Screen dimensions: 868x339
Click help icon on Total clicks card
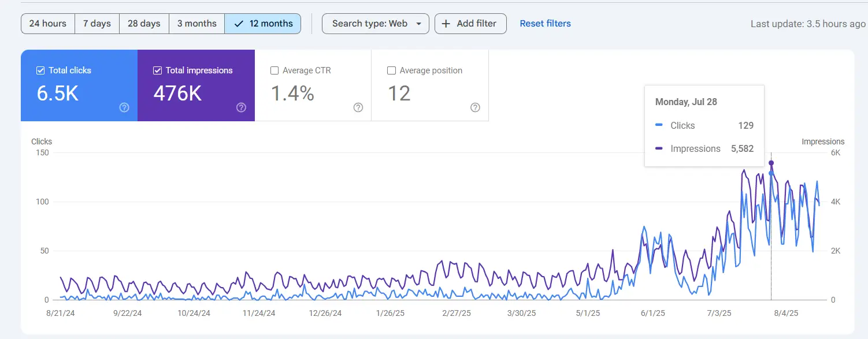pos(124,107)
